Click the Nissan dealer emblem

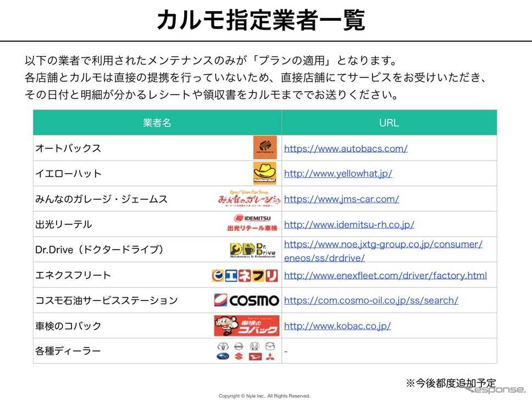coord(239,346)
